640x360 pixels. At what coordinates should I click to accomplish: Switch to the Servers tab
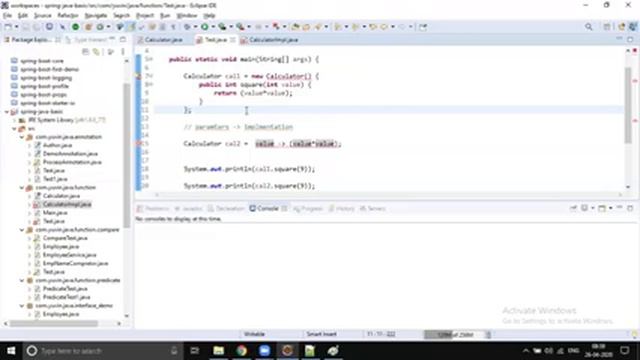373,209
